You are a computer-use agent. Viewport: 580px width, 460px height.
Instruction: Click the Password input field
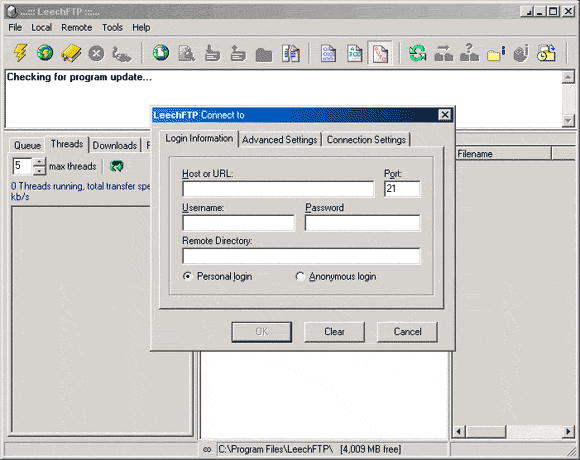[362, 223]
